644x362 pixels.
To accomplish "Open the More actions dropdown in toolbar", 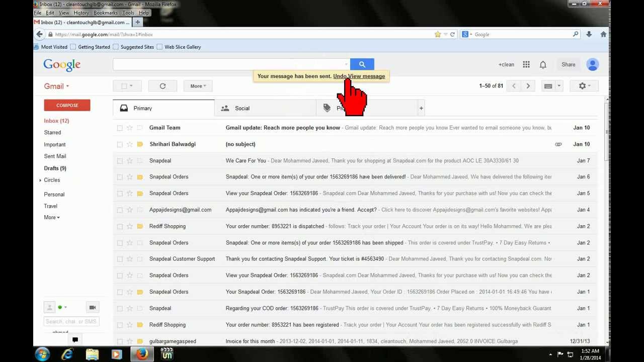I will [x=198, y=86].
